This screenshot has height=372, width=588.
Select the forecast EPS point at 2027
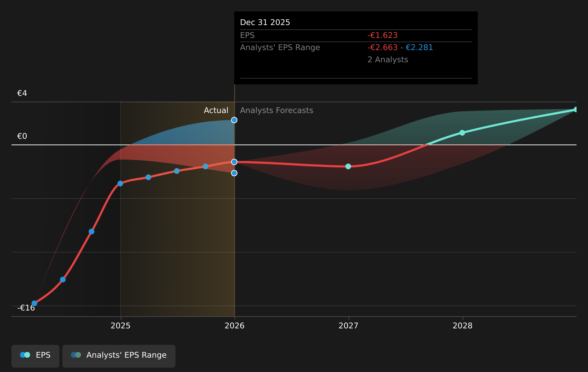[348, 166]
